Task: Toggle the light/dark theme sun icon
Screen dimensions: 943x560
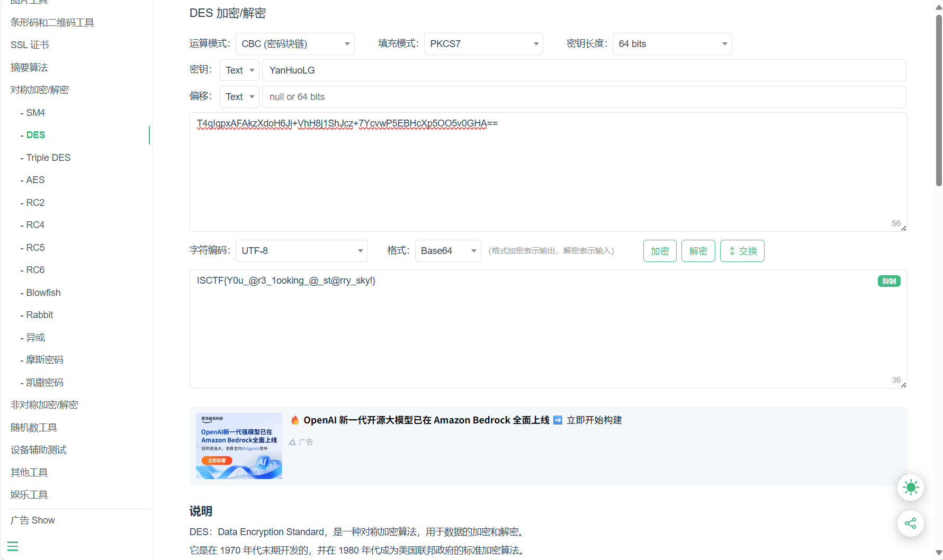Action: click(x=910, y=487)
